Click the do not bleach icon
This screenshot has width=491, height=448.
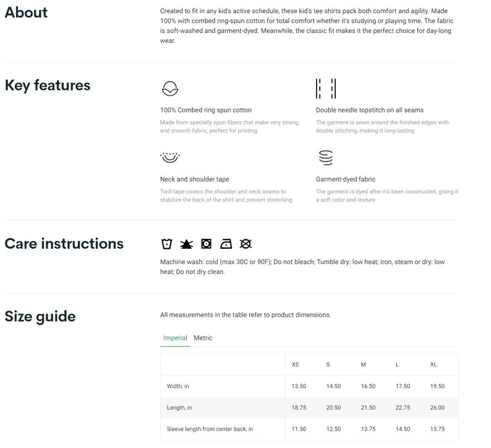[186, 244]
